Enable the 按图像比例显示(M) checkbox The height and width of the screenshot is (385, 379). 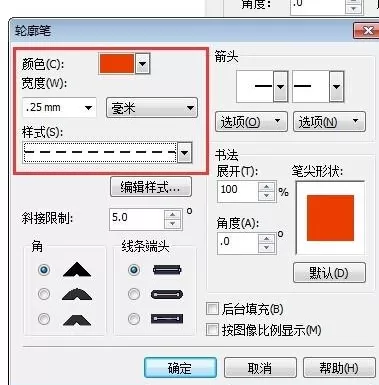coord(212,330)
